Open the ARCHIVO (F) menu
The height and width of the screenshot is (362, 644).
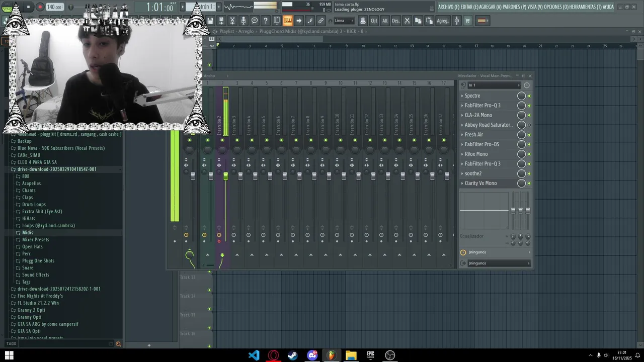tap(449, 7)
